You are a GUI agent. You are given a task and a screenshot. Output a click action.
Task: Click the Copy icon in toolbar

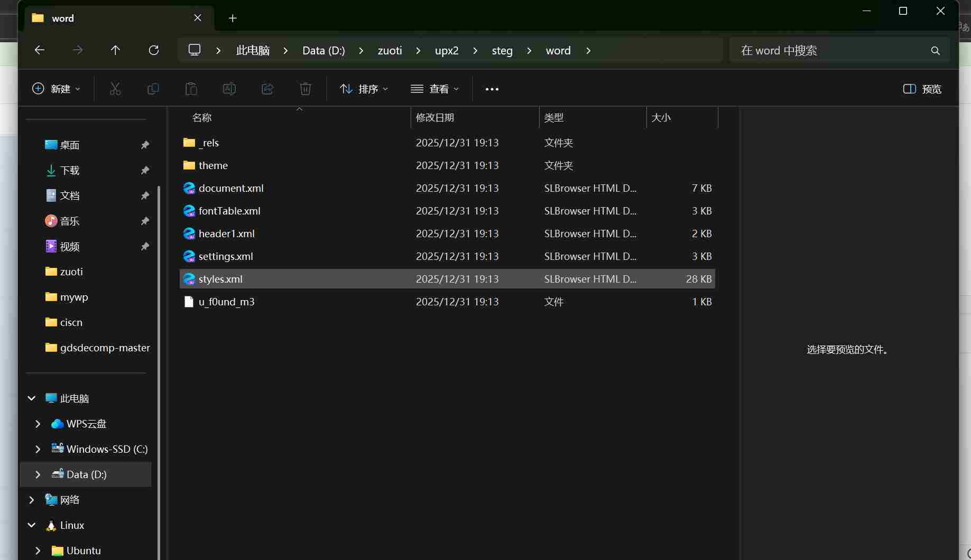[x=153, y=89]
